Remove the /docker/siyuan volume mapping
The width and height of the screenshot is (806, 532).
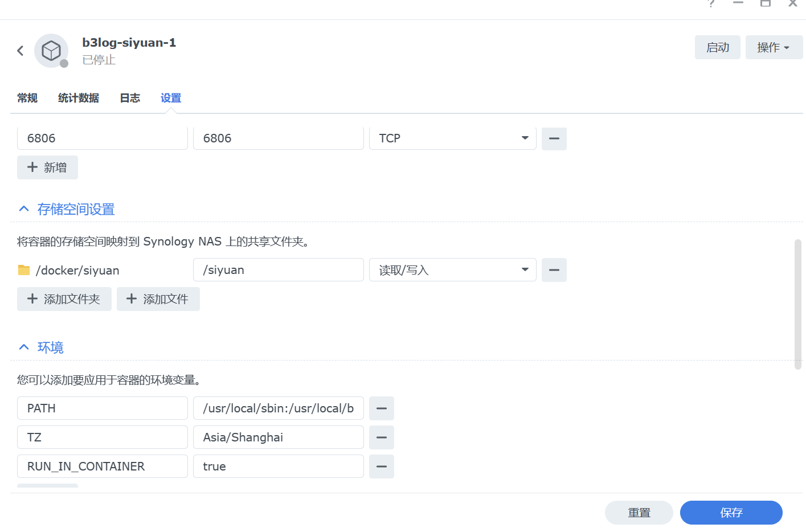tap(554, 270)
